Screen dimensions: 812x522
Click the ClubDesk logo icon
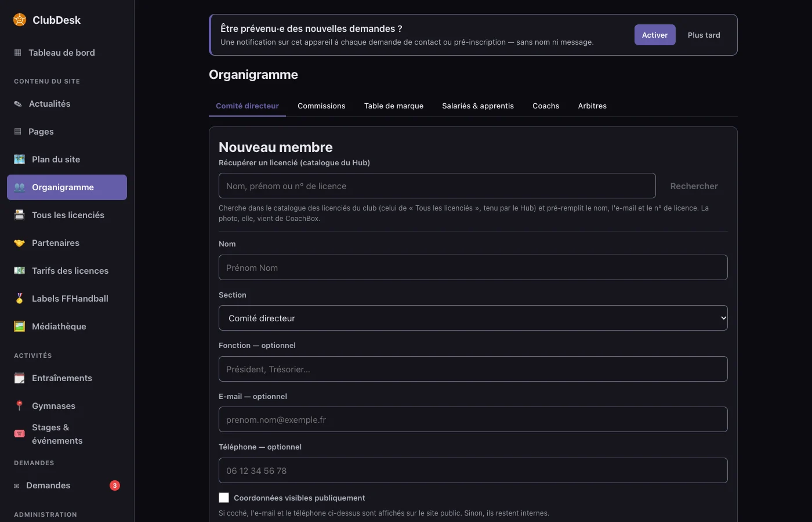(20, 20)
